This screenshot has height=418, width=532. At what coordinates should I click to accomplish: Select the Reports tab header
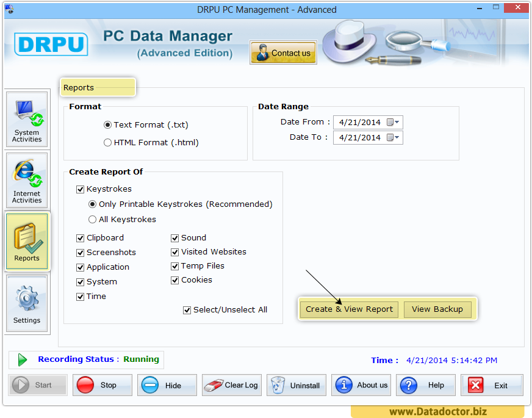coord(98,87)
